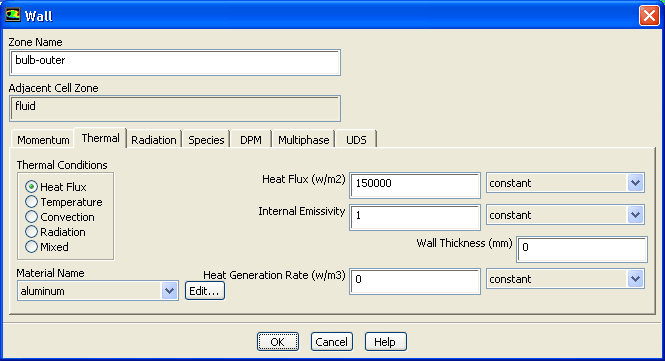This screenshot has width=665, height=361.
Task: Click the Fluent app icon in title bar
Action: pyautogui.click(x=12, y=15)
